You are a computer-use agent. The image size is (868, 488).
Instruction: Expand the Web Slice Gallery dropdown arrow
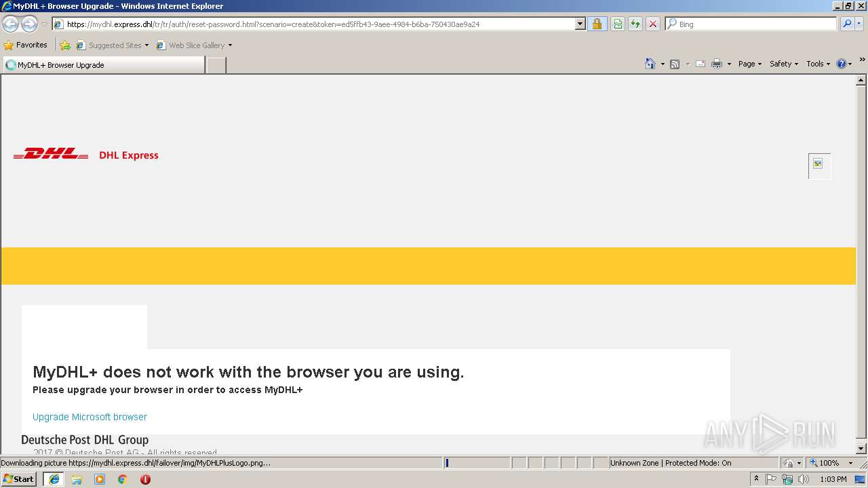[x=230, y=45]
